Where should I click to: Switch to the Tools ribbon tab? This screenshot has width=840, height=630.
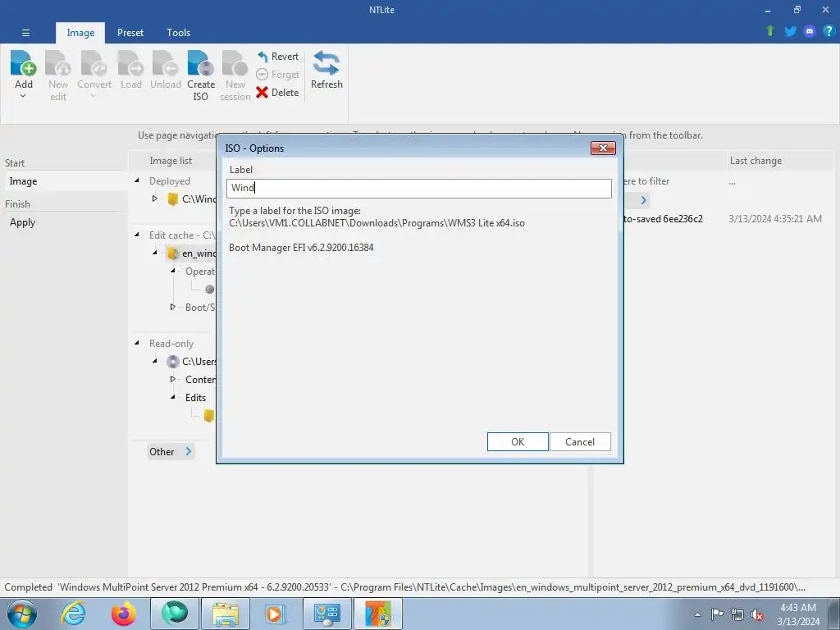click(x=178, y=33)
